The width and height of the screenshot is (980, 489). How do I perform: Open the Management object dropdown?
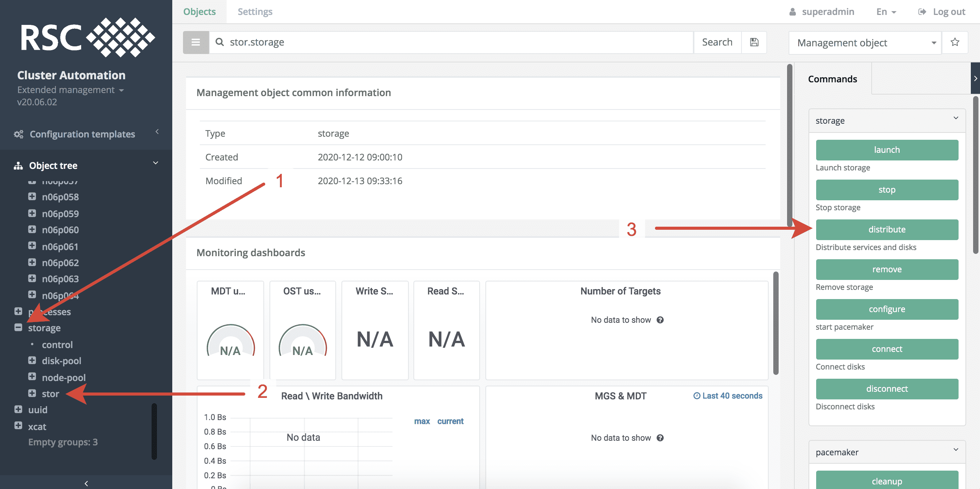pos(864,43)
